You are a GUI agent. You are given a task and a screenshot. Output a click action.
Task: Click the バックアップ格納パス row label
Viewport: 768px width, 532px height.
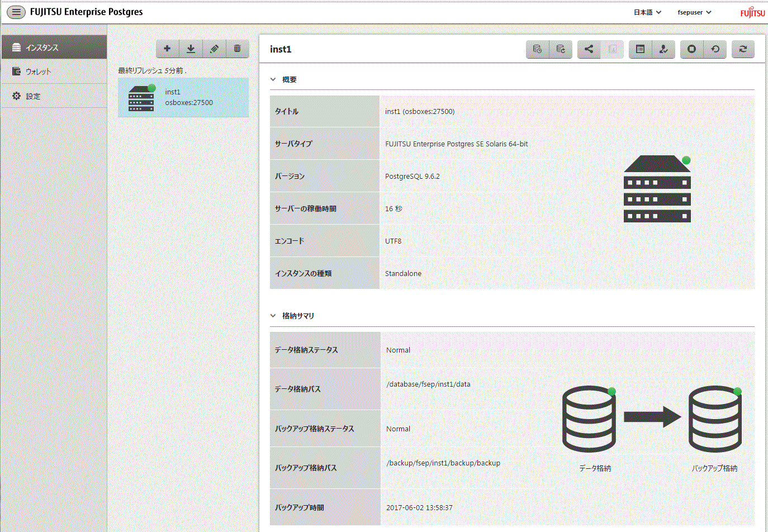point(306,468)
